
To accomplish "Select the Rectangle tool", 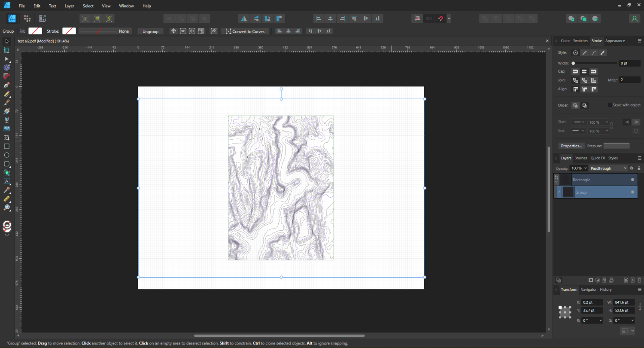I will (x=6, y=146).
